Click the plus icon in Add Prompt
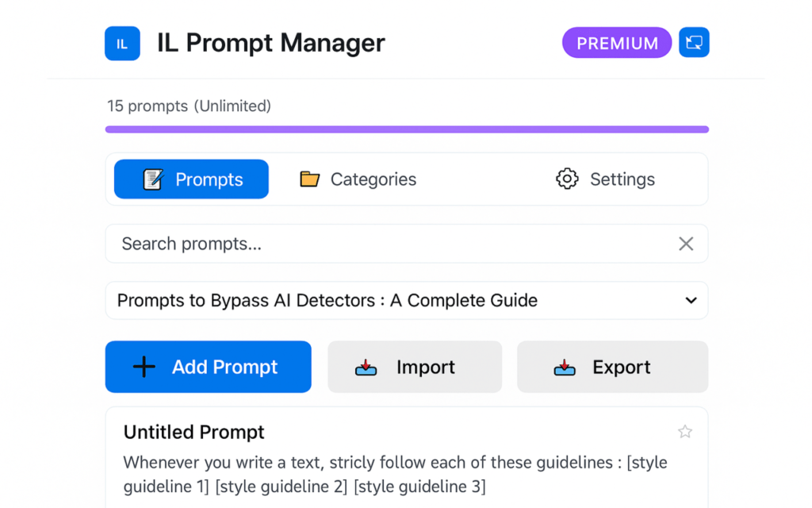The height and width of the screenshot is (508, 812). coord(144,367)
